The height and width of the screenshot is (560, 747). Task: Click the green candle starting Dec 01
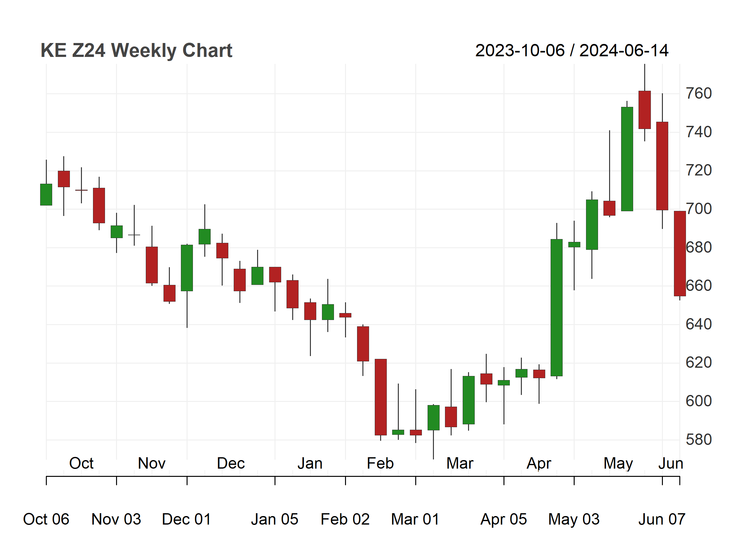(x=187, y=268)
